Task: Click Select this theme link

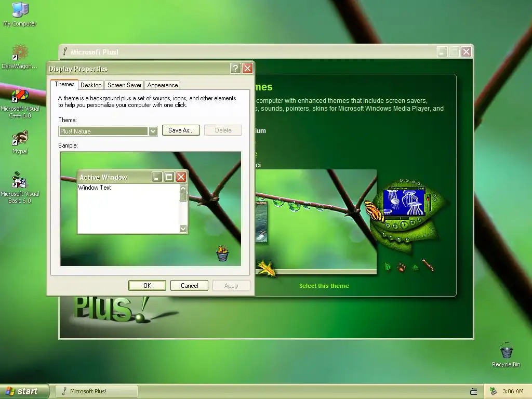Action: [x=324, y=286]
